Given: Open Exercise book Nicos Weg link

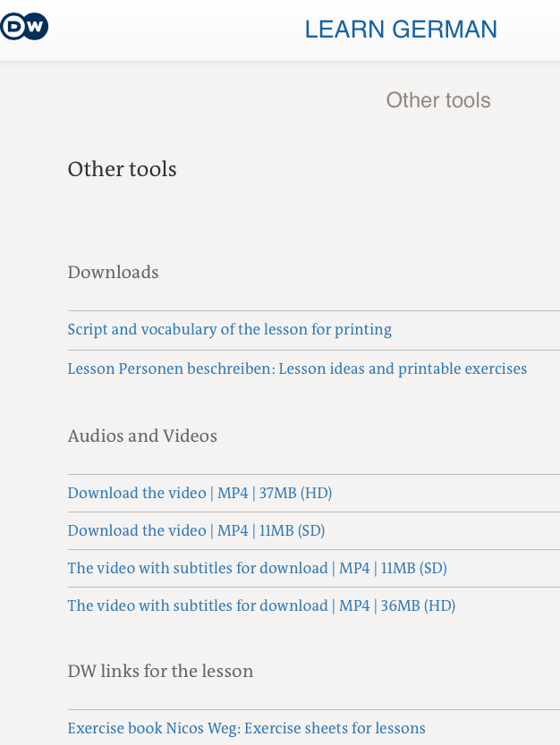Looking at the screenshot, I should [x=246, y=728].
